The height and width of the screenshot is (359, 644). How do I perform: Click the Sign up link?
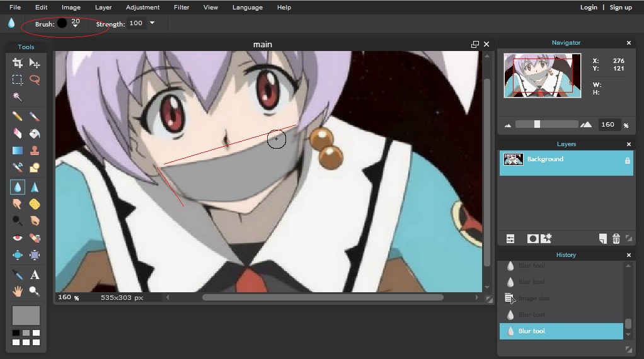click(x=621, y=7)
